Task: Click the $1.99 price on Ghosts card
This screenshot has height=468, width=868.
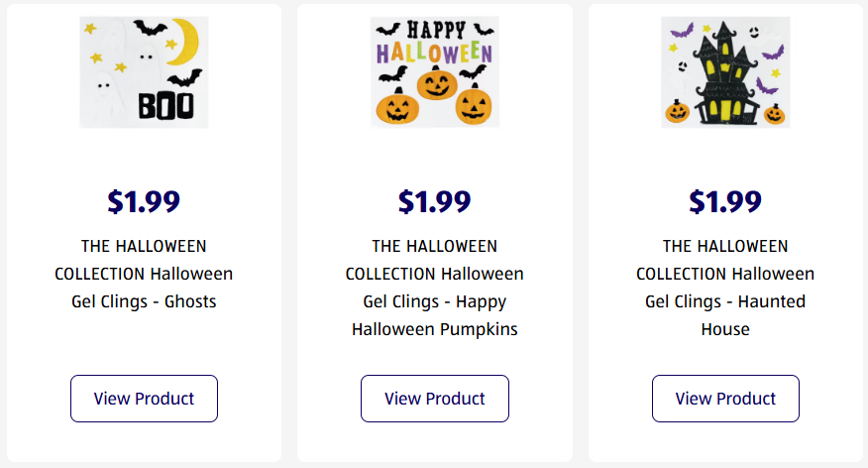Action: (144, 202)
